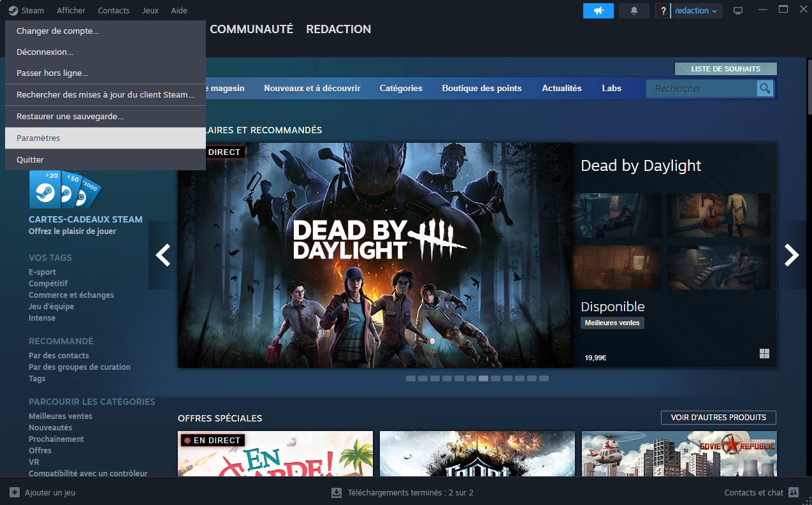Open the Intense tag link

42,318
